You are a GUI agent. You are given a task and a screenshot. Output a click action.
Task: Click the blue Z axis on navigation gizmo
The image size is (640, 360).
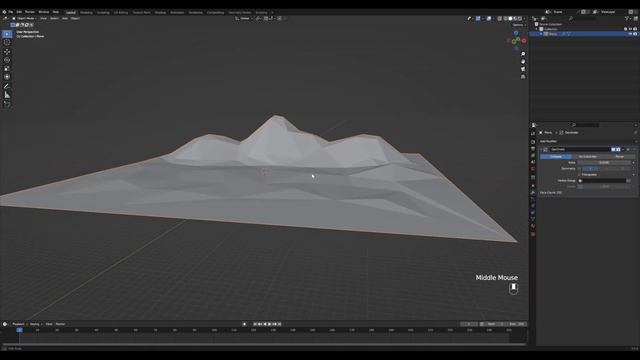(x=516, y=33)
